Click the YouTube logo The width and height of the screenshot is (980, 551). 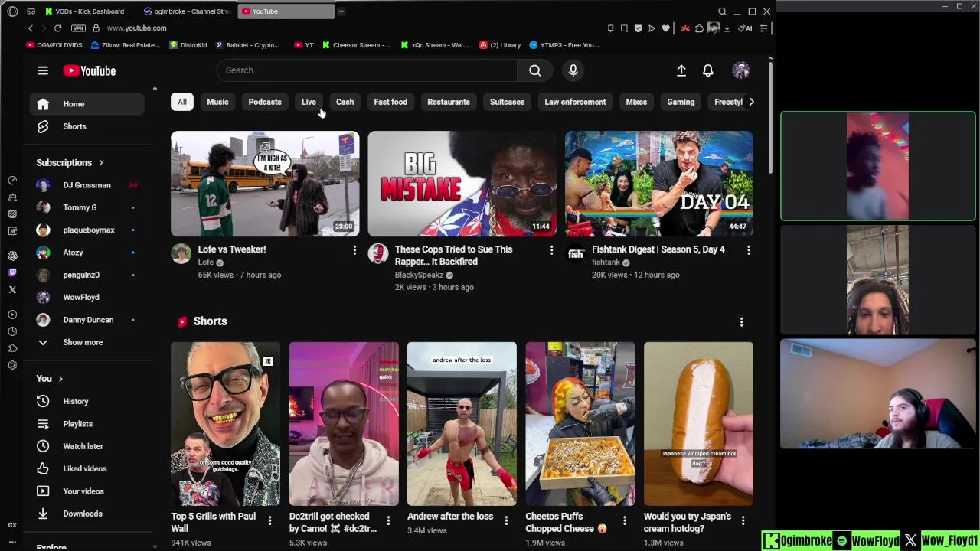point(90,70)
